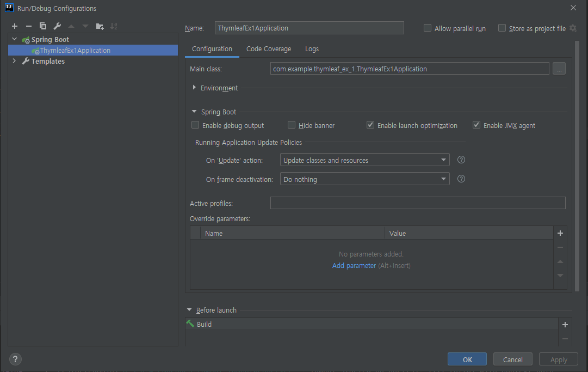Move configuration down arrow in toolbar
This screenshot has width=588, height=372.
tap(85, 26)
